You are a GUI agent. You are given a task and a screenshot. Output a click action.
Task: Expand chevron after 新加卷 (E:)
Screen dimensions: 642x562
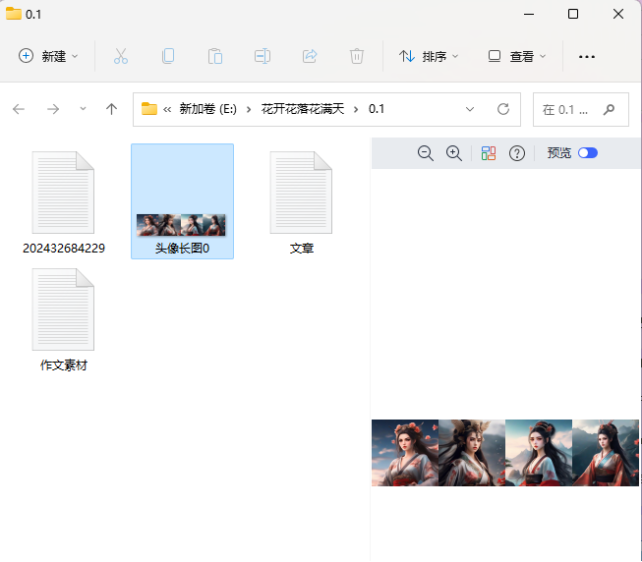pos(249,109)
